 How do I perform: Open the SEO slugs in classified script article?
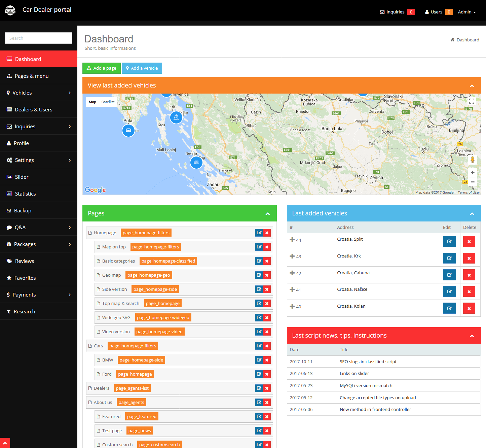(x=368, y=361)
